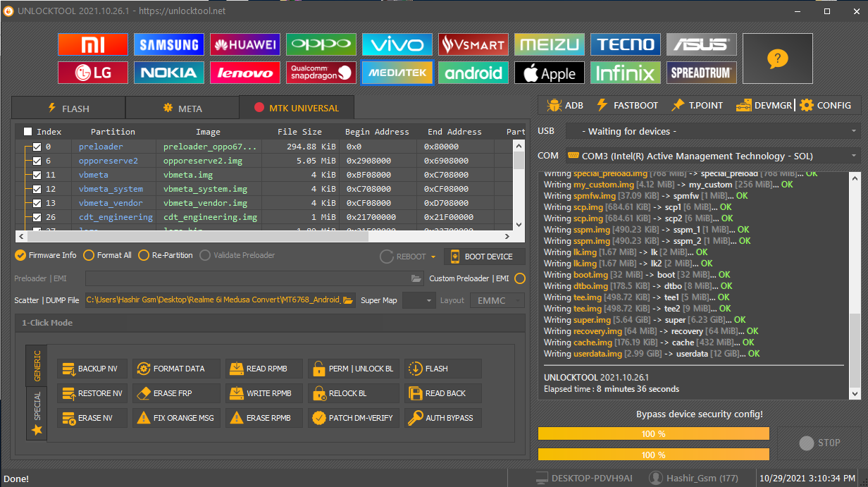This screenshot has width=868, height=487.
Task: Select the Re-Partition radio option
Action: coord(166,255)
